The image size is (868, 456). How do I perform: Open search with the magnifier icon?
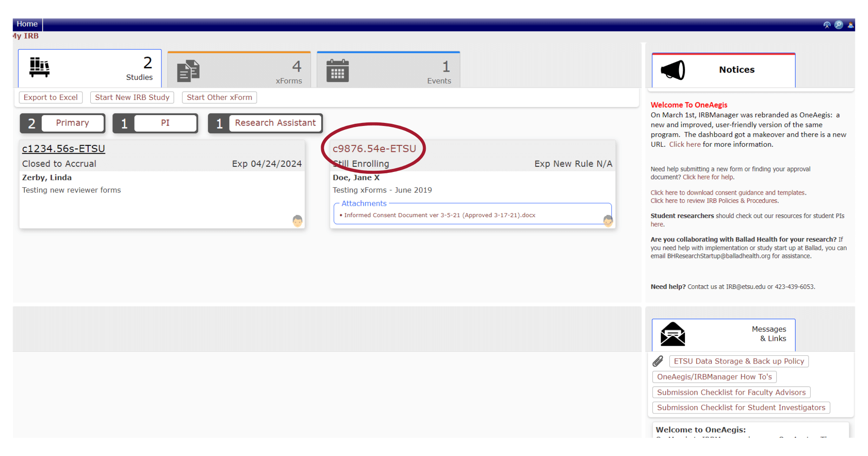coord(839,25)
